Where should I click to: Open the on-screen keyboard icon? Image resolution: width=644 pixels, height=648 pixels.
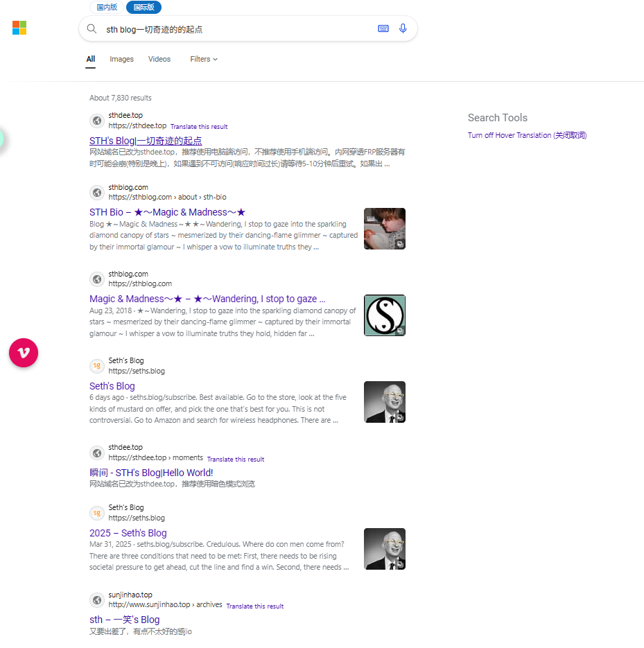tap(383, 28)
